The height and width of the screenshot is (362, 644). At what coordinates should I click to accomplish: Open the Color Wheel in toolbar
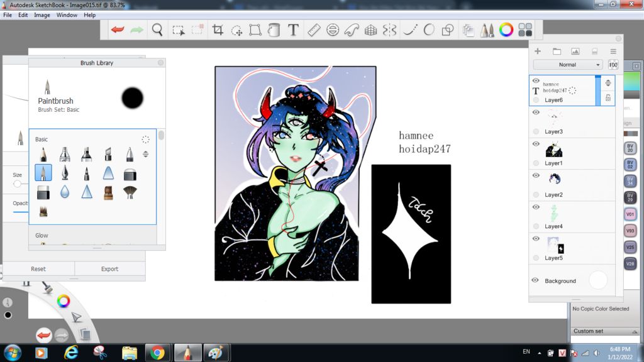point(506,30)
